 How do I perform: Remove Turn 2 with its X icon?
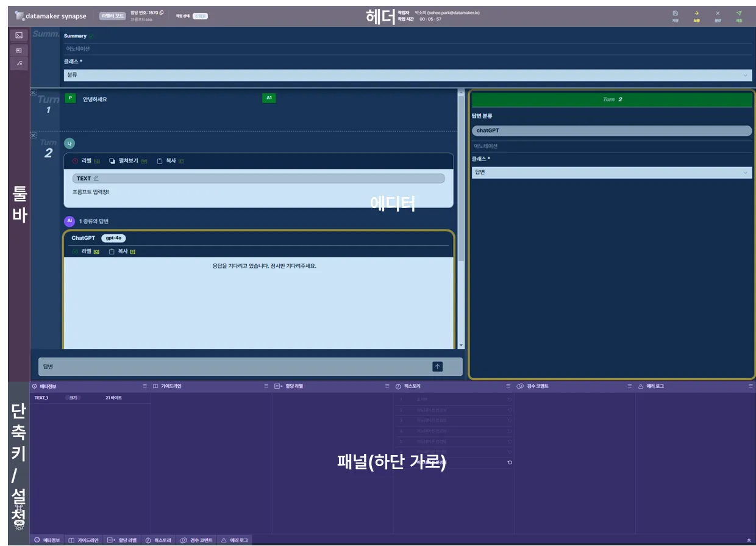point(34,135)
